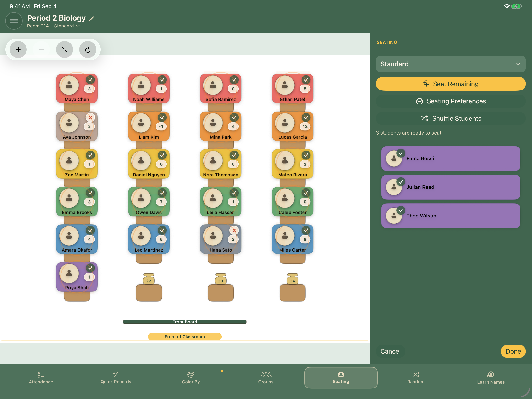
Task: Open Seating Preferences
Action: pos(450,101)
